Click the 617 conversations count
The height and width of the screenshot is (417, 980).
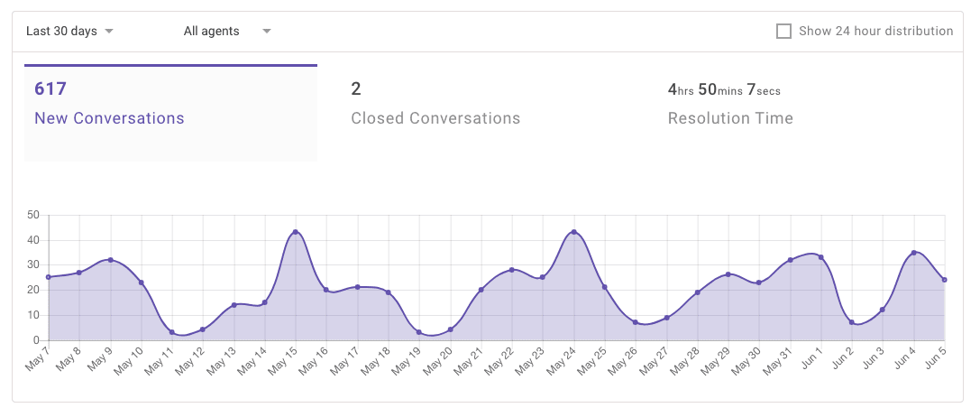50,89
